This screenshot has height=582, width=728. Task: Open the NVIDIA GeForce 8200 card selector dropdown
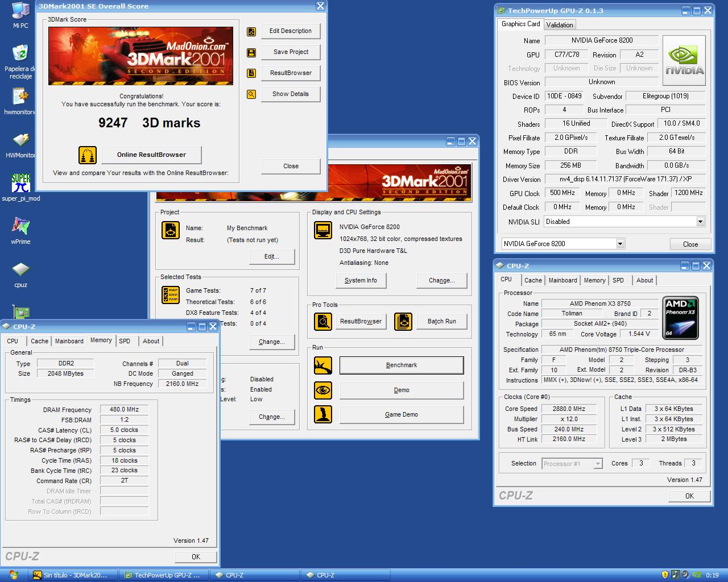tap(621, 244)
